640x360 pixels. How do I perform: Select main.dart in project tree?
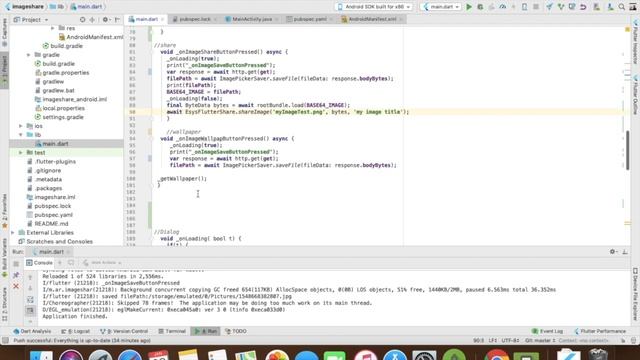55,144
